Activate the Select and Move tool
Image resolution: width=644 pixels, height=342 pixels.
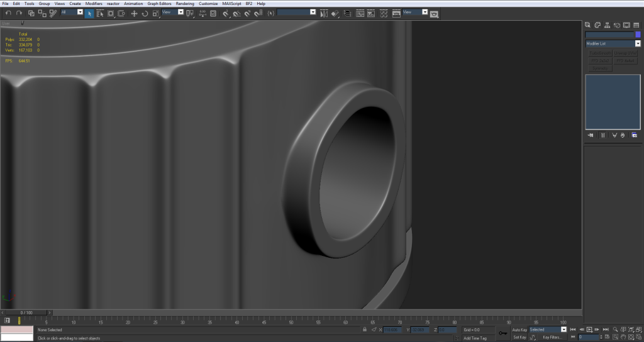(134, 13)
